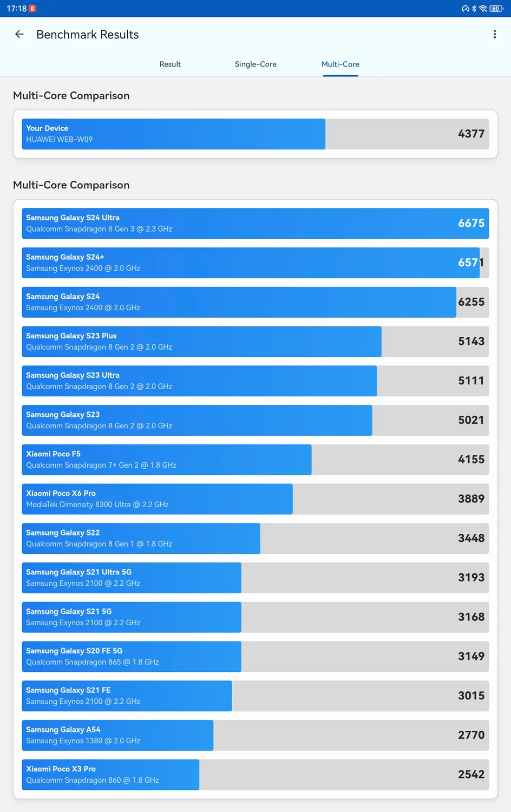Screen dimensions: 511x812
Task: Tap the red notification icon beside clock
Action: 32,9
